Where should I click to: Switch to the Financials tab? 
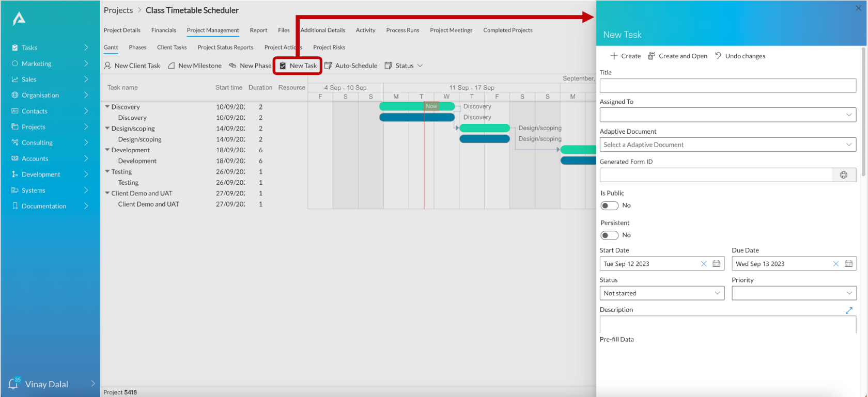tap(164, 30)
